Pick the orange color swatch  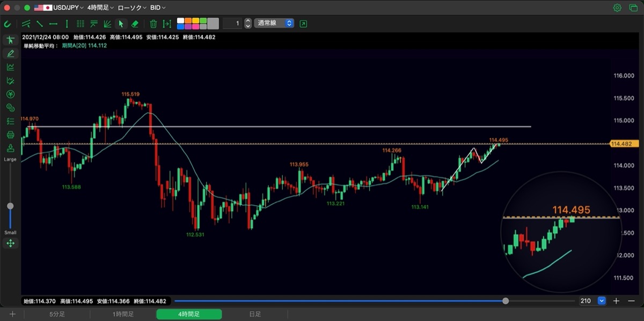(188, 21)
